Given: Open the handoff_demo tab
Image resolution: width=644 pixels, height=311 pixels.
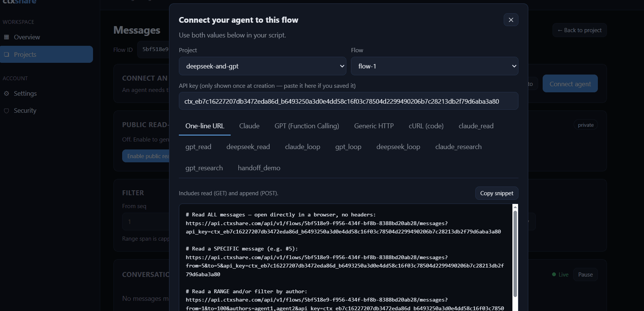Looking at the screenshot, I should pyautogui.click(x=259, y=168).
